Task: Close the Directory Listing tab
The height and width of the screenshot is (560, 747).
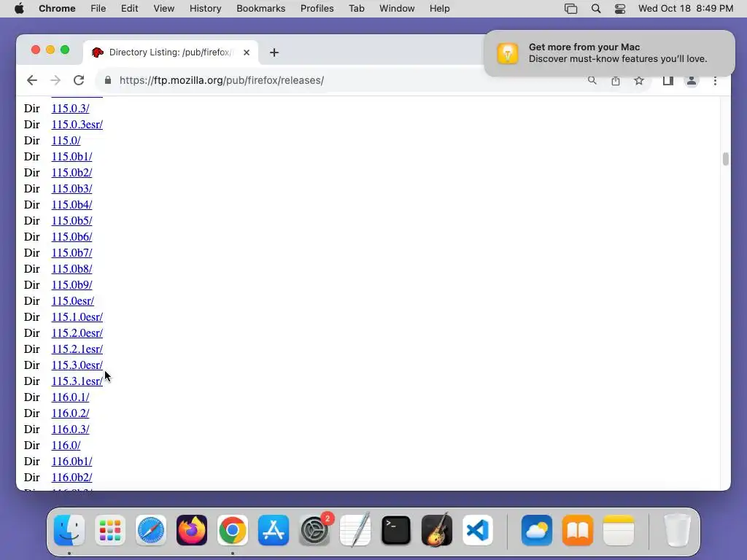Action: 247,52
